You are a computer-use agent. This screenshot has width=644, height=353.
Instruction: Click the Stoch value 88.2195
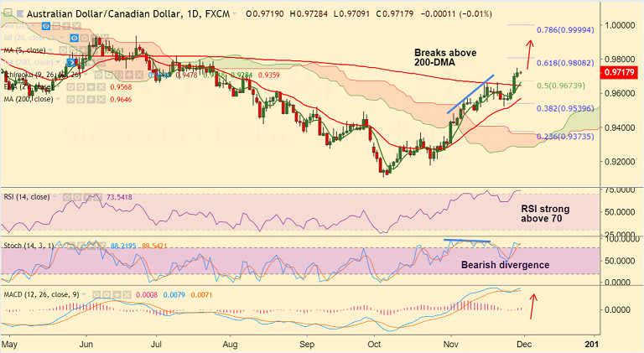pyautogui.click(x=123, y=246)
